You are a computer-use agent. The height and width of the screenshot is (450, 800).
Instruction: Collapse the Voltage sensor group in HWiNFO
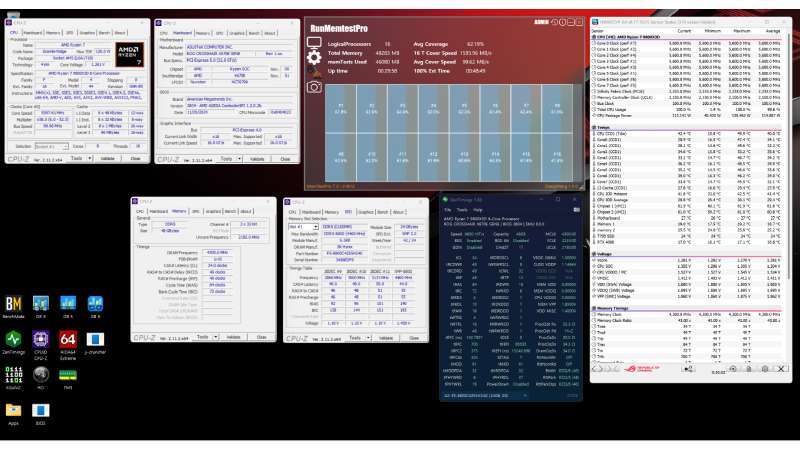tap(594, 254)
